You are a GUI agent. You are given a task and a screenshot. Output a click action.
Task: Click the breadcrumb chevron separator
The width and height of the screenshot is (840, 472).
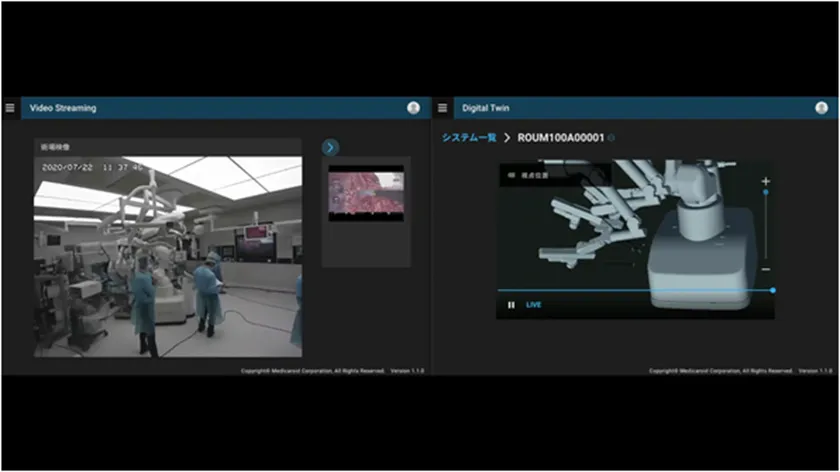coord(507,138)
